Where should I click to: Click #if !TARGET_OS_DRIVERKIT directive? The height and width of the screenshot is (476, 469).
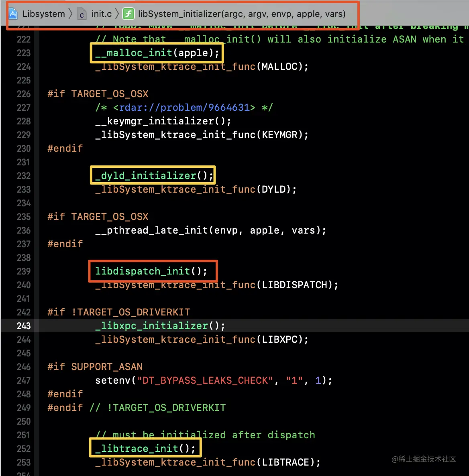[119, 312]
